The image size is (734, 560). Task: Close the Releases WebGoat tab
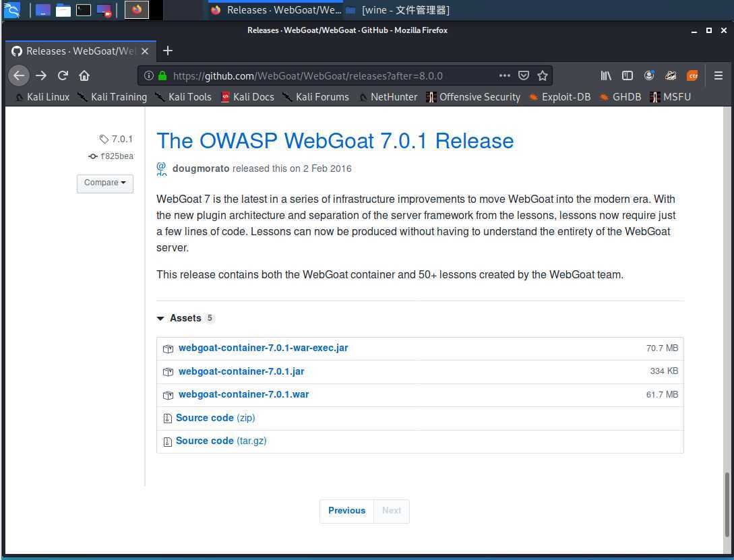(145, 51)
